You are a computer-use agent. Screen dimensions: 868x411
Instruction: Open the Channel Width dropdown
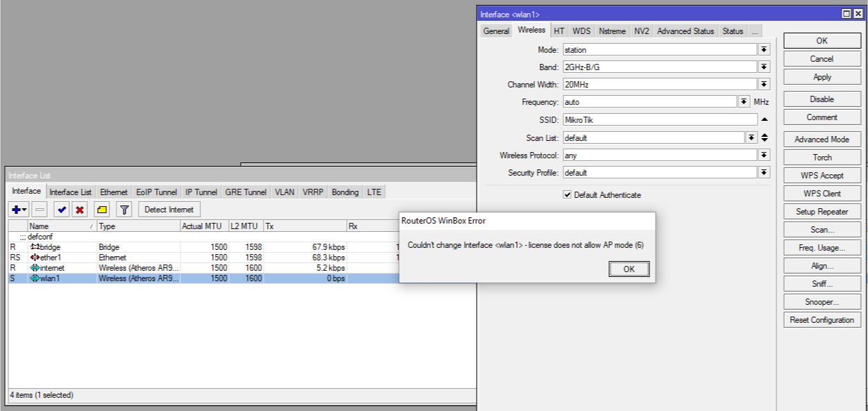(764, 85)
